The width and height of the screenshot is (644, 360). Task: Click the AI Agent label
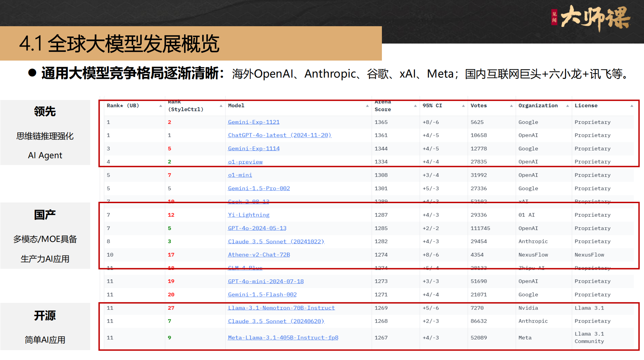[x=45, y=156]
